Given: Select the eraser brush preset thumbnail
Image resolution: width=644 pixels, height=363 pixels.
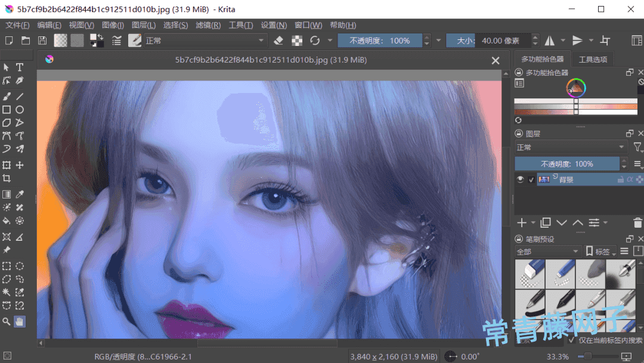Looking at the screenshot, I should pos(530,274).
